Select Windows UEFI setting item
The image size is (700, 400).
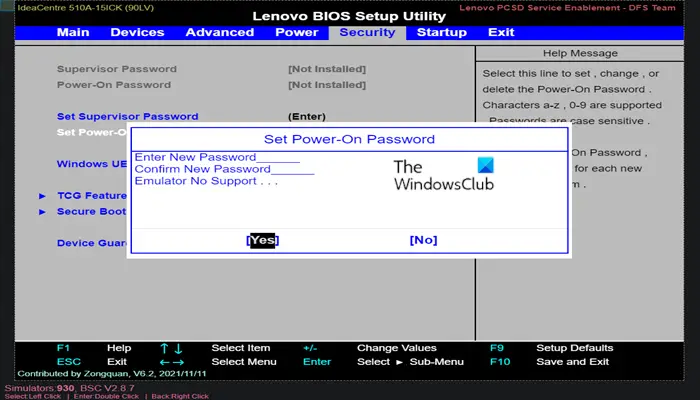[92, 164]
